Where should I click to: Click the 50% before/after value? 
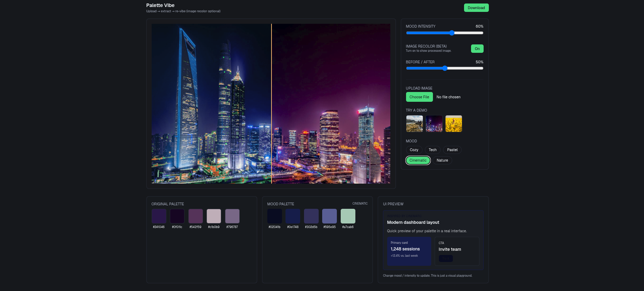tap(479, 62)
